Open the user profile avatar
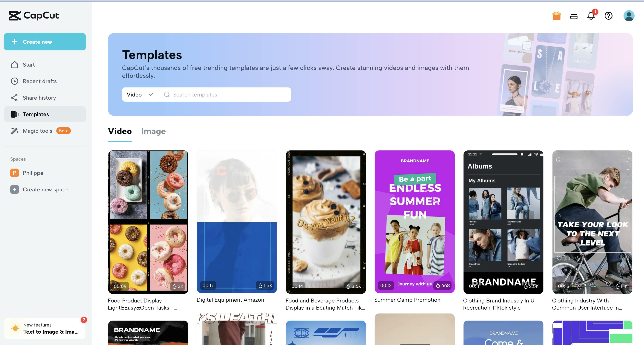The height and width of the screenshot is (345, 644). pyautogui.click(x=628, y=16)
